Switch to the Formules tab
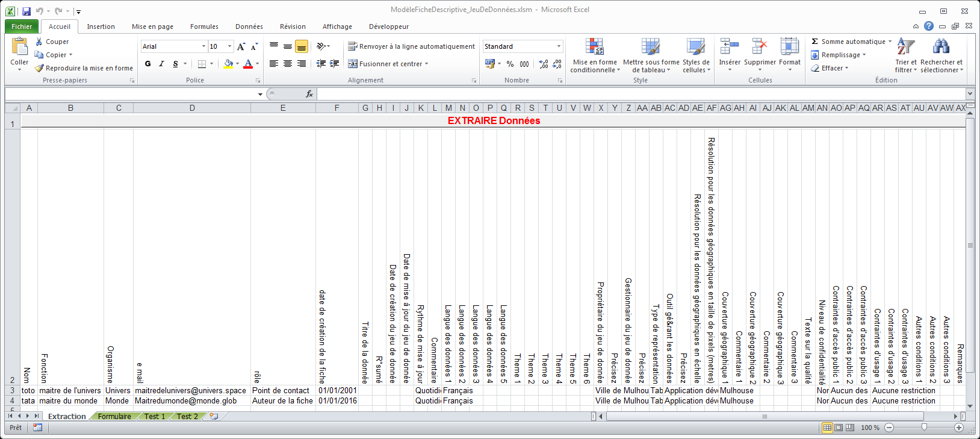 204,26
